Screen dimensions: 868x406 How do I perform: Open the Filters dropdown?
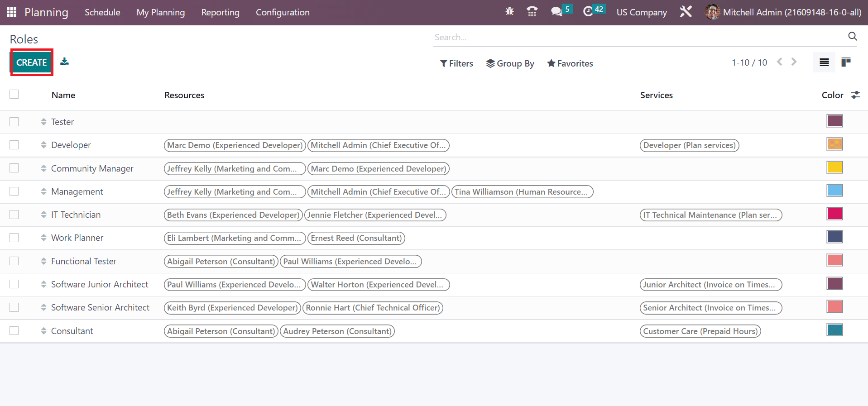point(456,63)
